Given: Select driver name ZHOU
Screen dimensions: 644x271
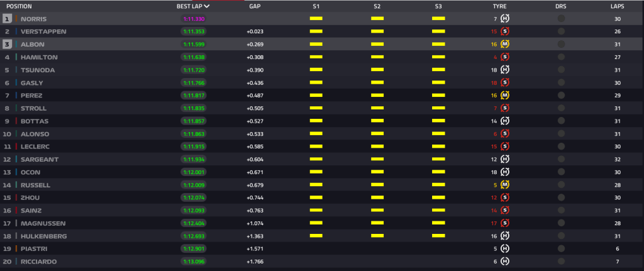Looking at the screenshot, I should [30, 198].
